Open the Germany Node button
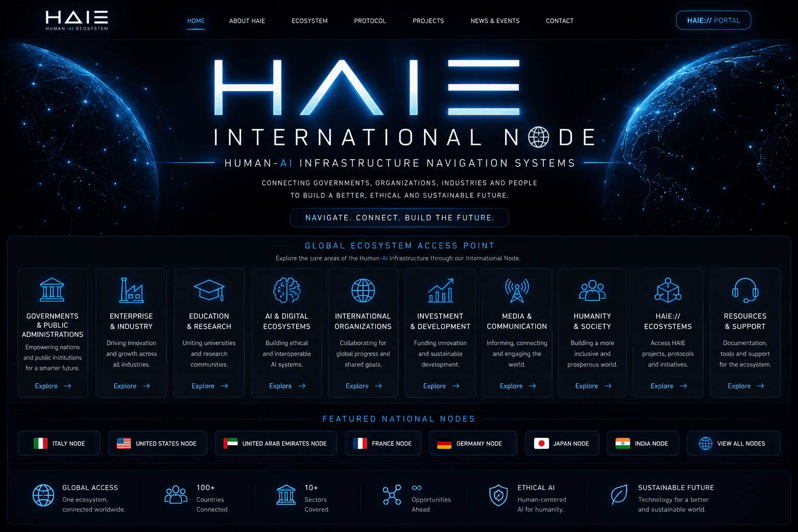Image resolution: width=798 pixels, height=532 pixels. coord(473,443)
